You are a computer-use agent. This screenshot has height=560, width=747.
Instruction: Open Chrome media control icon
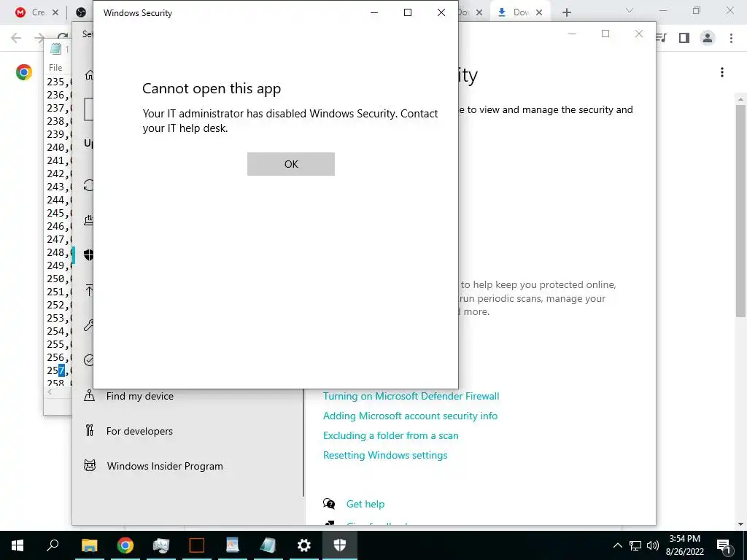(661, 38)
